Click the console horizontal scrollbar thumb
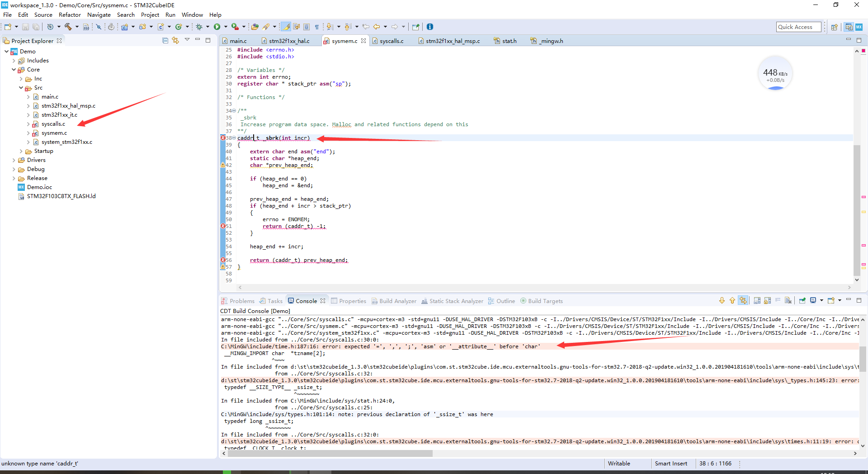The width and height of the screenshot is (868, 474). (x=330, y=453)
